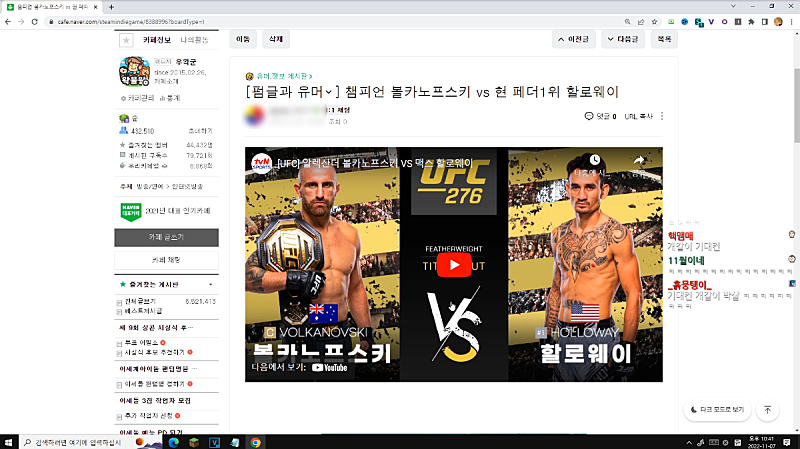The image size is (800, 449).
Task: Go to previous post with 이전글
Action: (x=573, y=39)
